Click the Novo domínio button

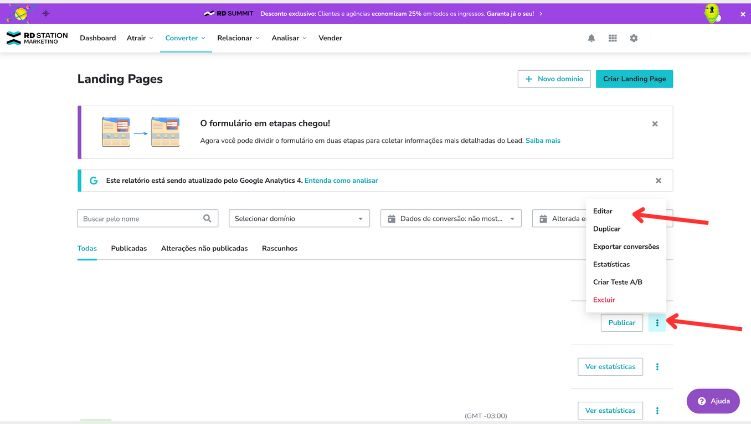tap(554, 79)
